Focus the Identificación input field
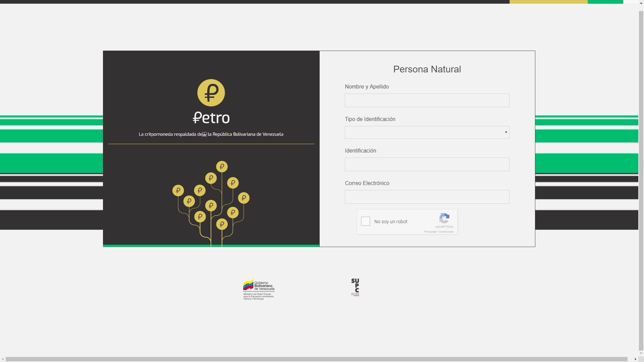 point(427,164)
